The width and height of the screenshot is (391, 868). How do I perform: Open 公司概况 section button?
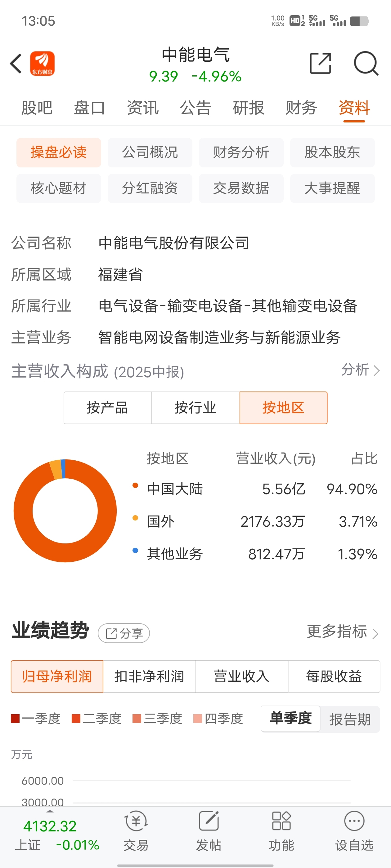(x=150, y=152)
